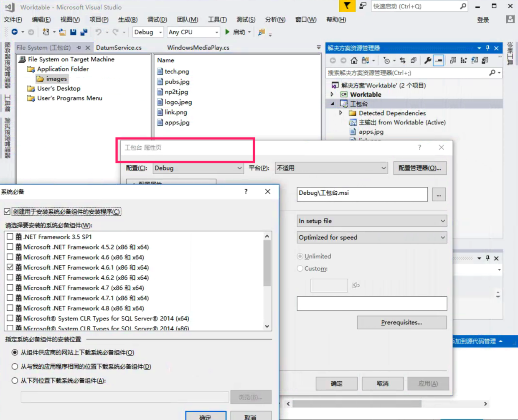Expand the Worktable project node
Image resolution: width=518 pixels, height=420 pixels.
tap(332, 94)
